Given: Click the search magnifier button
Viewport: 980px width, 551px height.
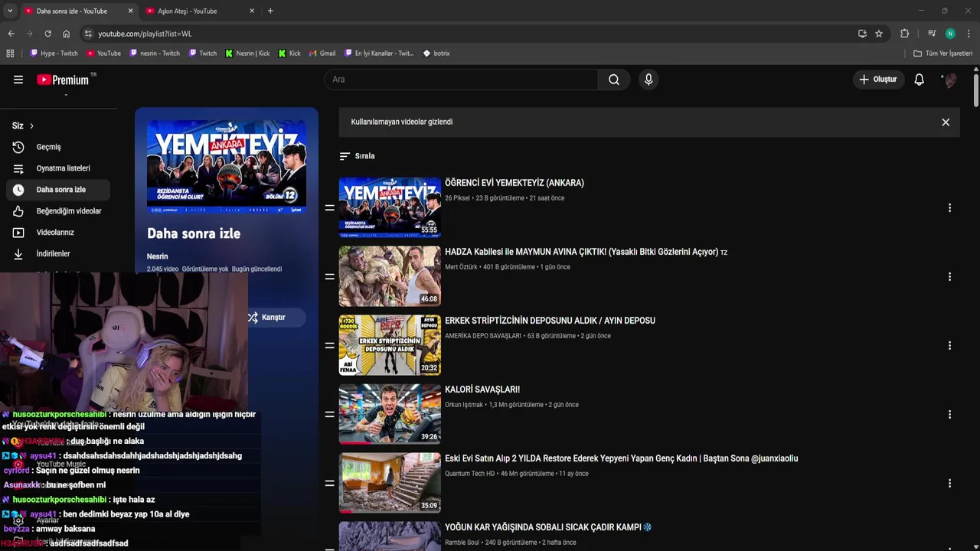Looking at the screenshot, I should tap(614, 80).
